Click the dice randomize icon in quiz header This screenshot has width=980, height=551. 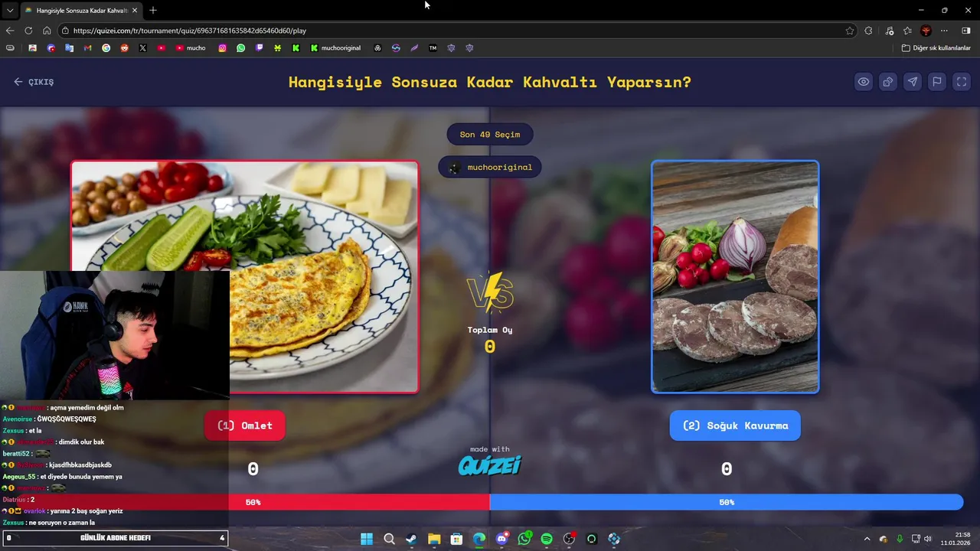point(888,82)
